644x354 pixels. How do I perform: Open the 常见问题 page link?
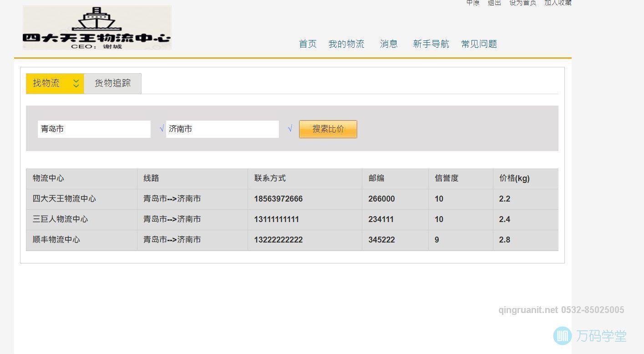coord(478,44)
